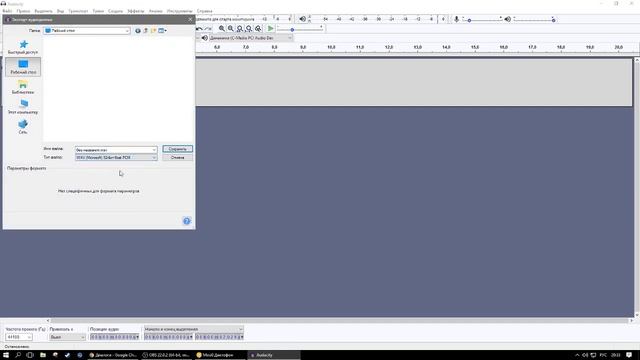Open This PC in dialog sidebar
This screenshot has width=640, height=360.
[x=23, y=107]
